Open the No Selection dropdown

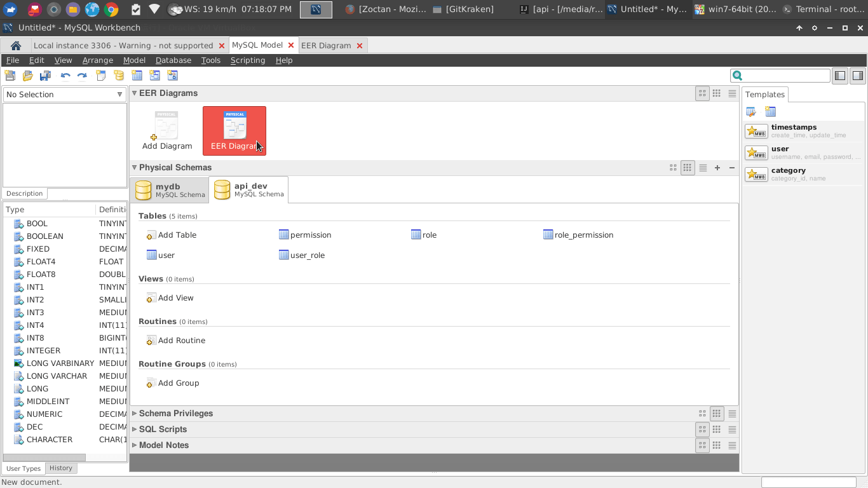(x=64, y=95)
